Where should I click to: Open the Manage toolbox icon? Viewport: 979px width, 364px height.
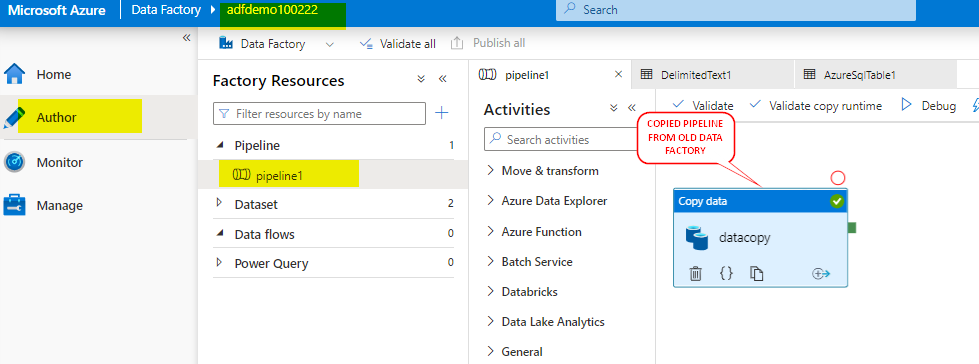pos(14,205)
